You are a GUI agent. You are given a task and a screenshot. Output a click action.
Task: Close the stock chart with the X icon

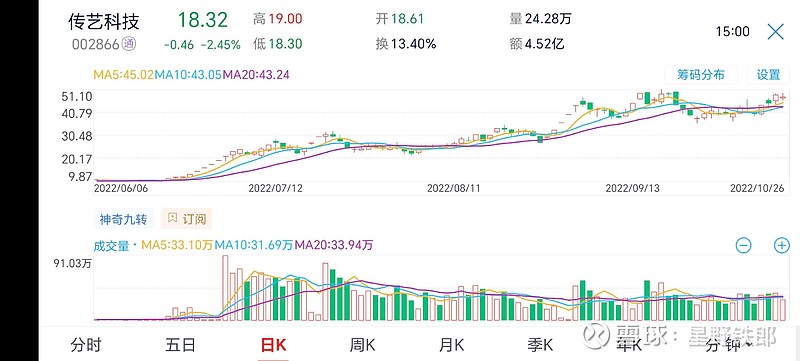[x=776, y=32]
